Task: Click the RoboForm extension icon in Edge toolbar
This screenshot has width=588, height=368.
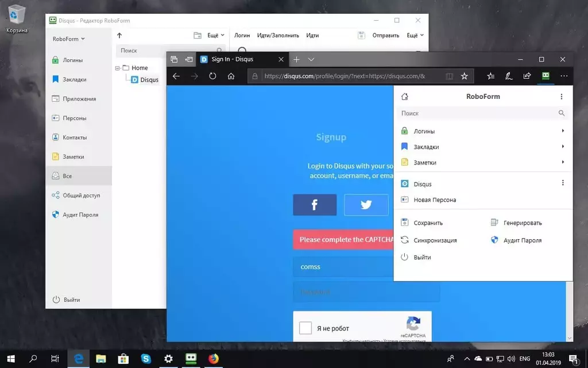Action: [546, 76]
